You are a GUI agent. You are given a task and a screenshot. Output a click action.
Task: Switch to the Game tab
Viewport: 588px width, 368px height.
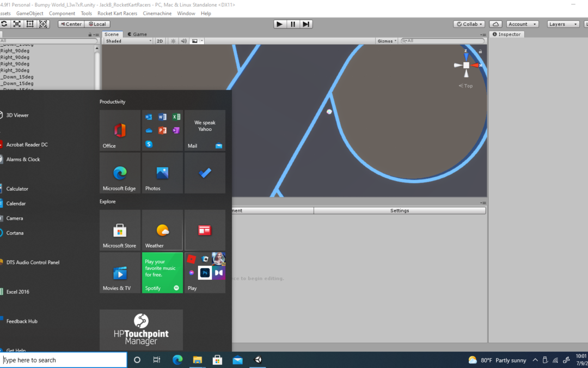coord(137,34)
